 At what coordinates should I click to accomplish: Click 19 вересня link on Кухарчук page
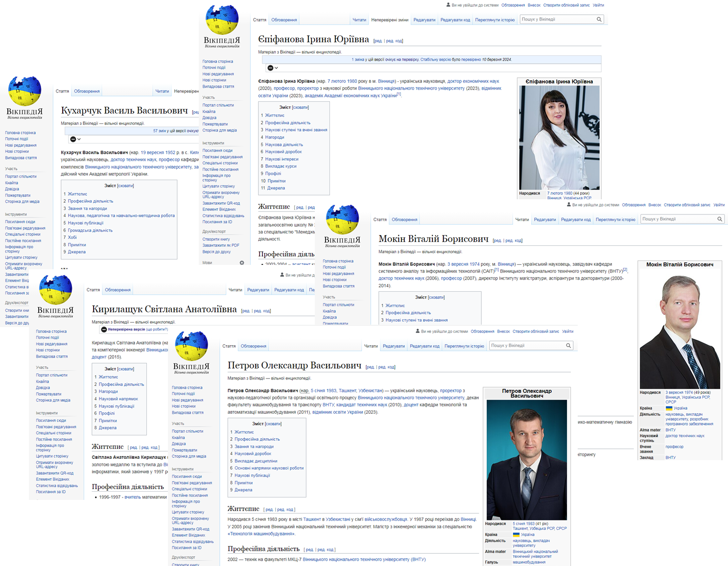click(152, 153)
